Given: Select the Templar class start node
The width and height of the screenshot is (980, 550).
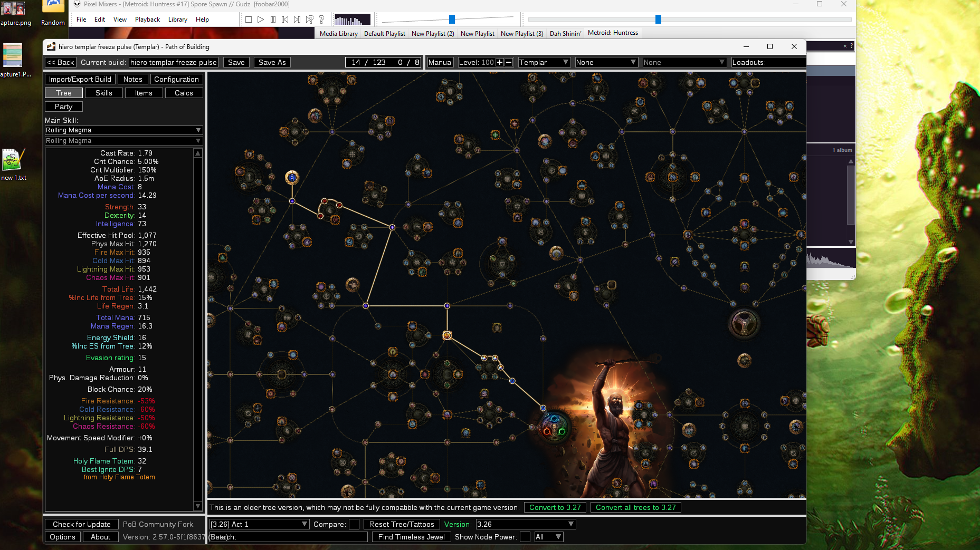Looking at the screenshot, I should tap(555, 426).
